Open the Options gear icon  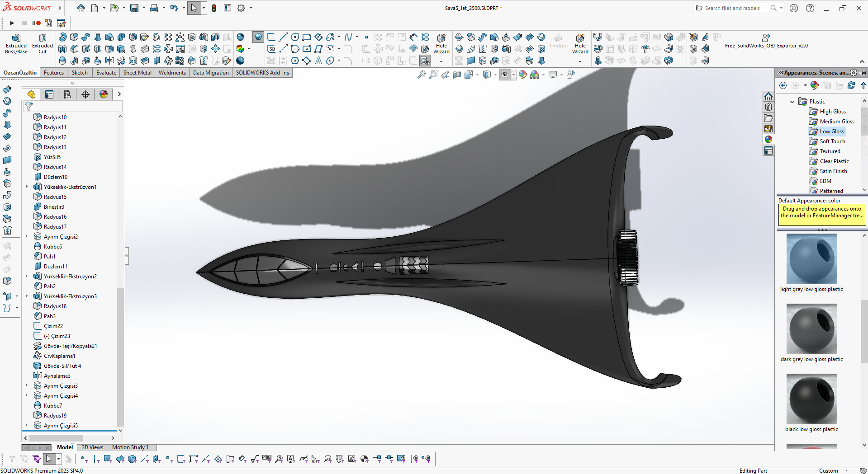(x=241, y=8)
